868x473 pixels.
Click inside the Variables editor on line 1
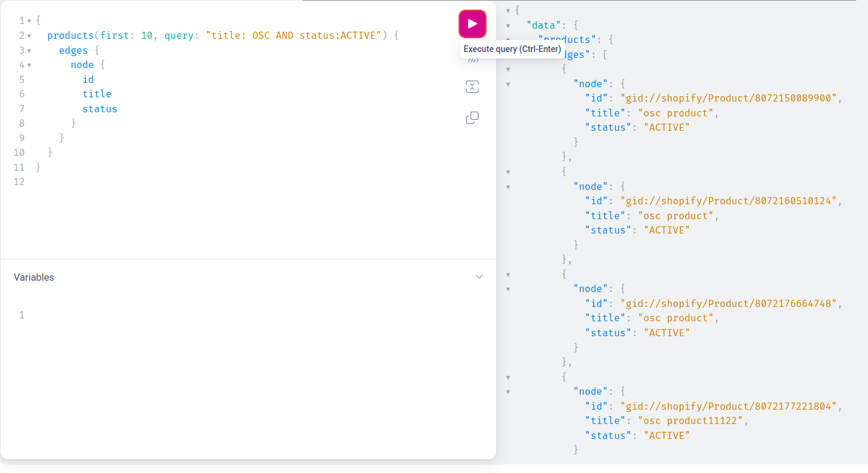click(239, 315)
